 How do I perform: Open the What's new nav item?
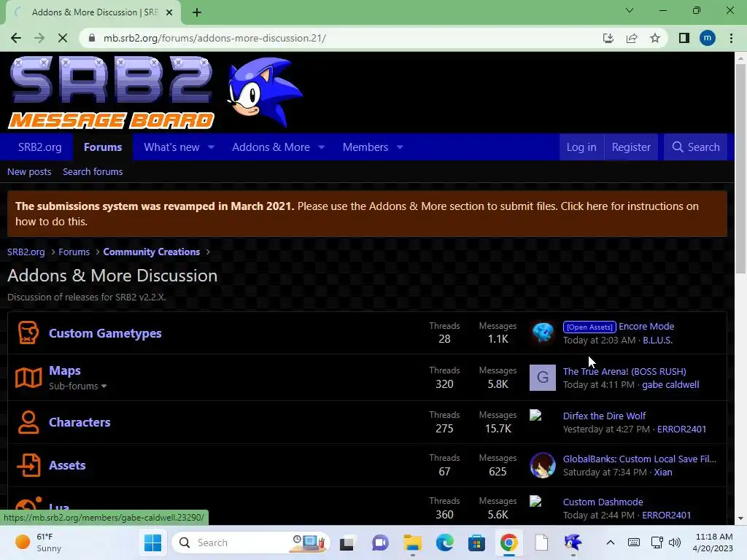[171, 147]
